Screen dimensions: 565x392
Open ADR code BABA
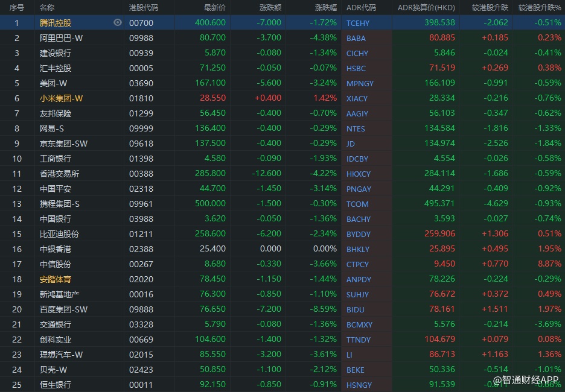pos(356,38)
